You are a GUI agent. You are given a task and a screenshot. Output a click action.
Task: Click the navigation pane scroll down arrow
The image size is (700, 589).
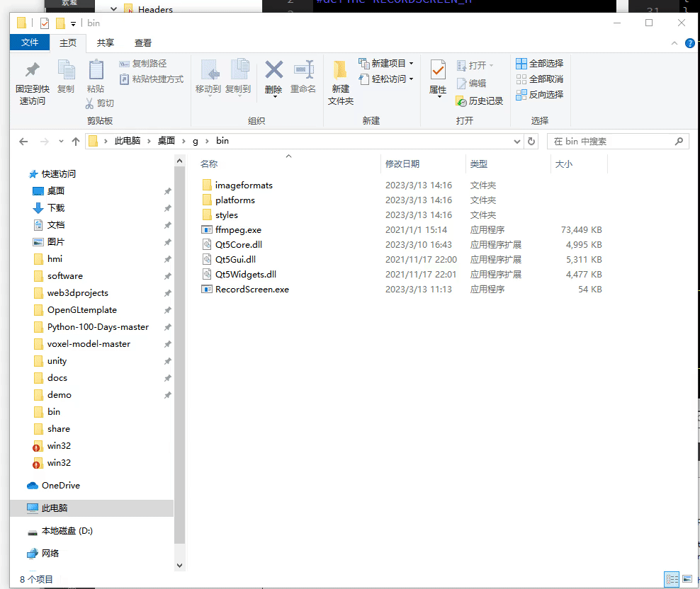tap(179, 566)
